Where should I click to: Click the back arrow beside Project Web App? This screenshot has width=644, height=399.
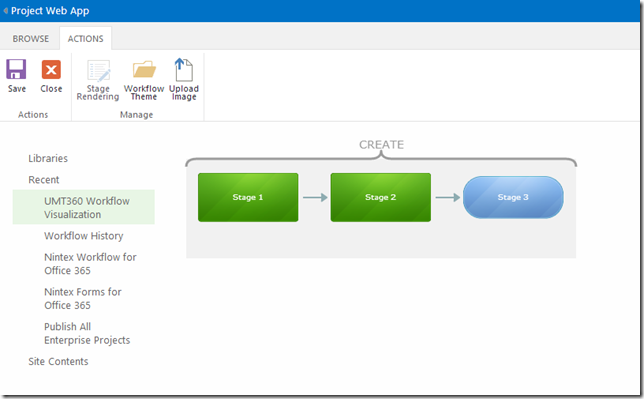[x=5, y=11]
